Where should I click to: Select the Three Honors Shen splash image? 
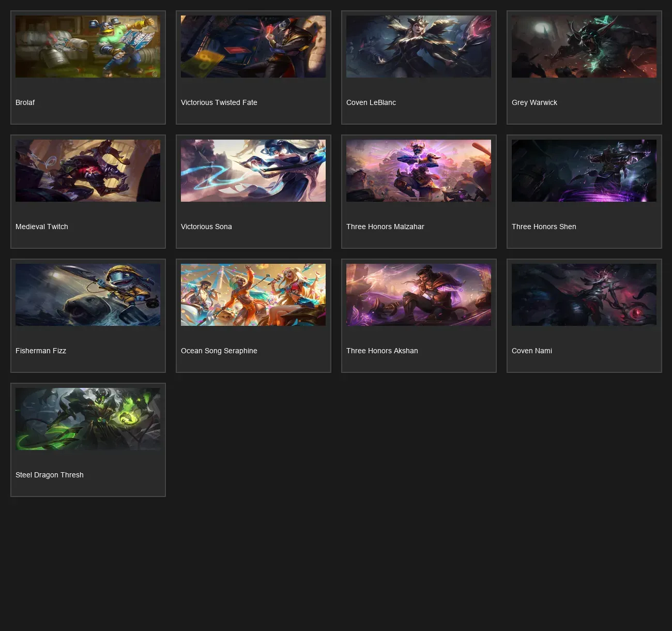click(584, 171)
